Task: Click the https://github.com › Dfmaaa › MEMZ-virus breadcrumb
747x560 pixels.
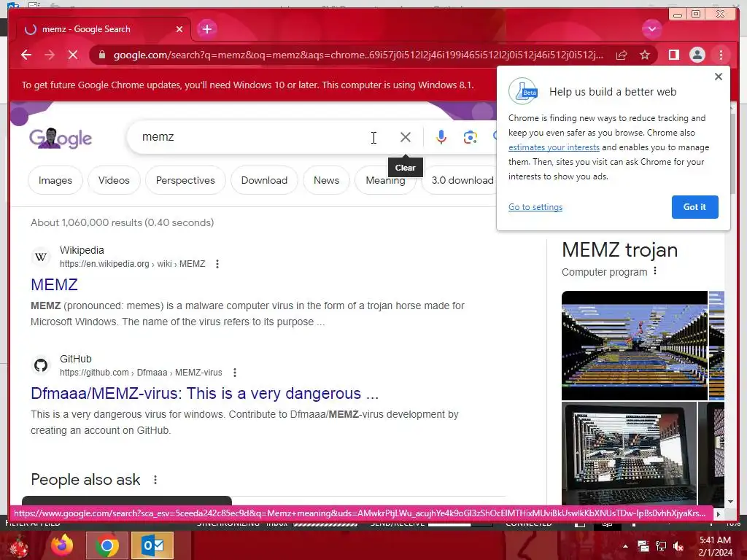Action: coord(141,373)
